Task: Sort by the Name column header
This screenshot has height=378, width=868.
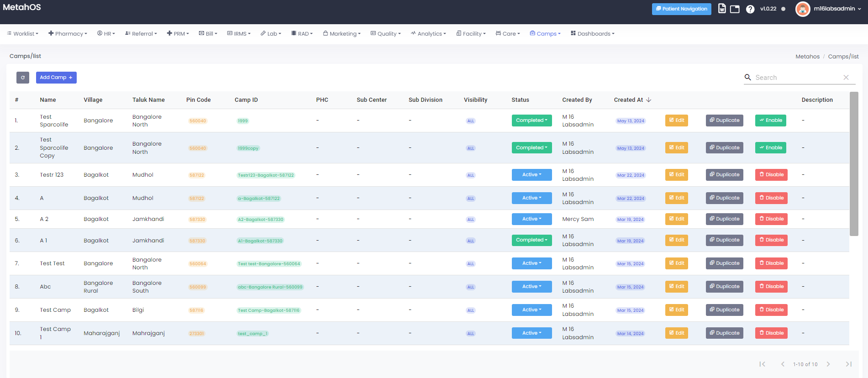Action: click(x=48, y=100)
